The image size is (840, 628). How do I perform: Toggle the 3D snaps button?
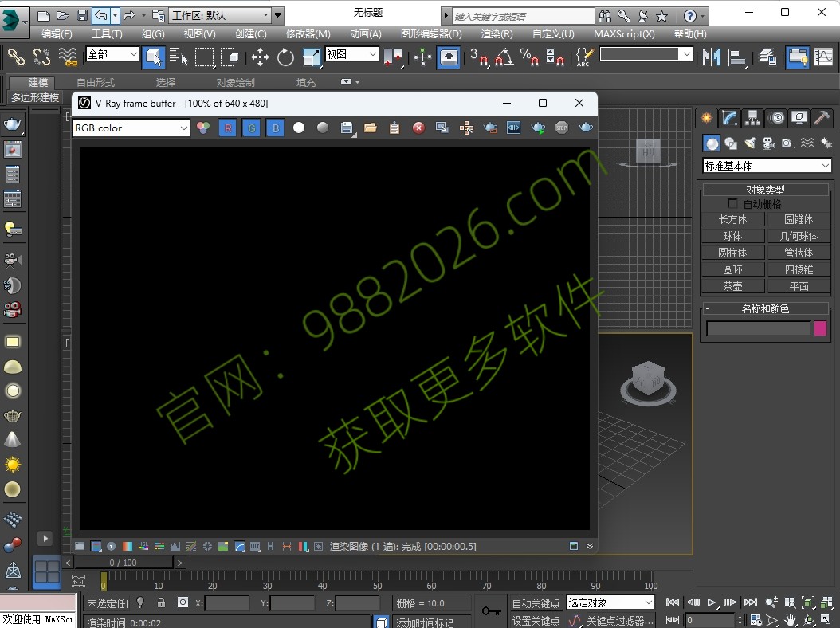[480, 57]
